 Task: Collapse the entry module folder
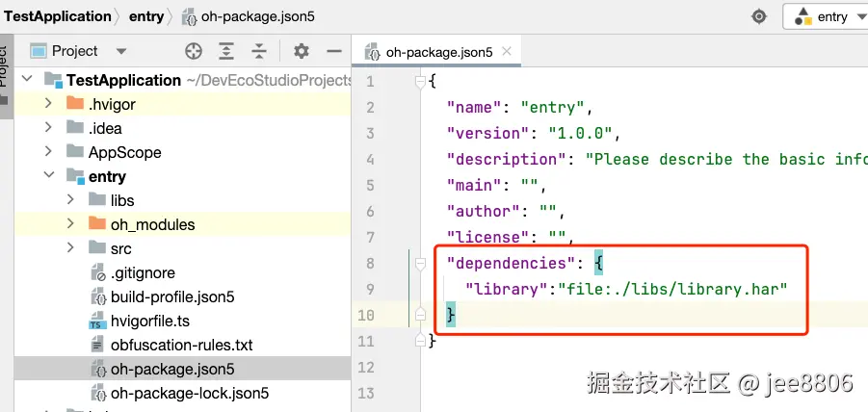point(48,176)
